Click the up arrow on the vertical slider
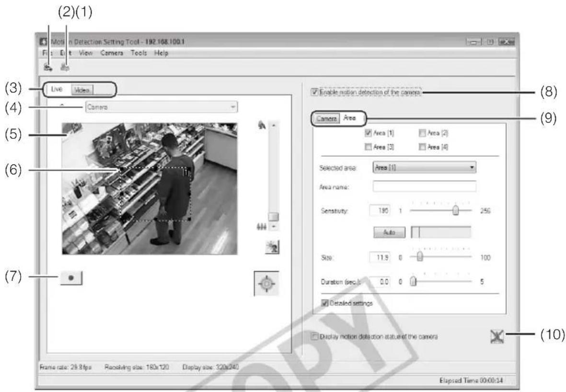 point(274,125)
